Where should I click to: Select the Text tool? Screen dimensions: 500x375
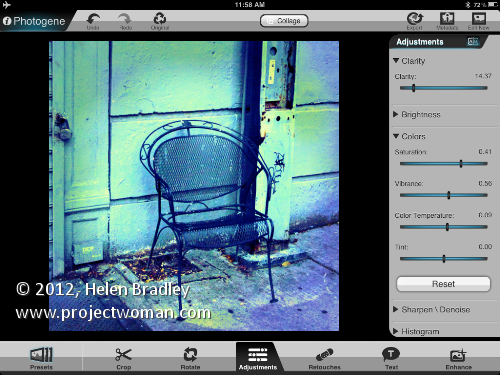click(x=391, y=358)
